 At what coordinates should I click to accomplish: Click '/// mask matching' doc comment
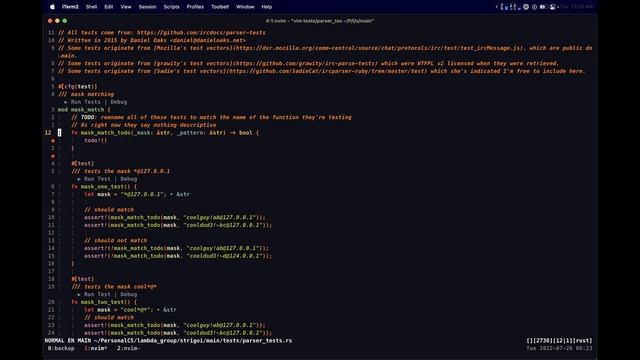point(86,94)
